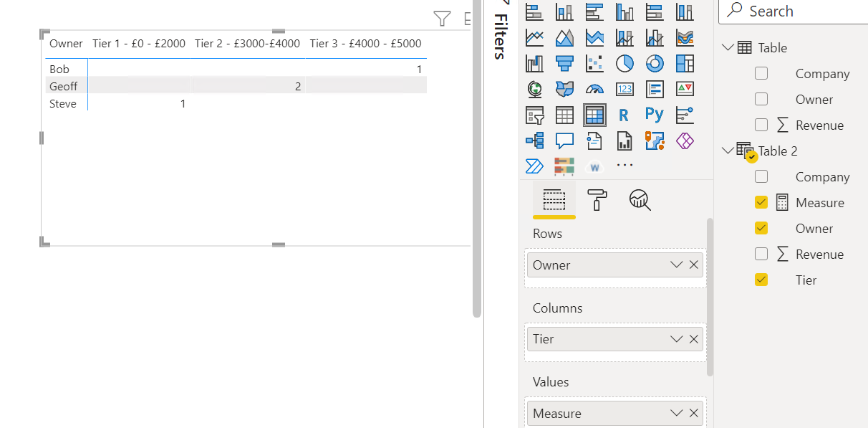The height and width of the screenshot is (428, 868).
Task: Switch to the Format paint roller tab
Action: point(597,199)
